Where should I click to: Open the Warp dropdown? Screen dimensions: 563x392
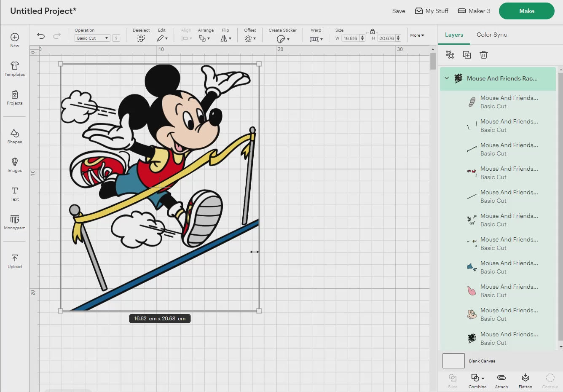point(316,39)
